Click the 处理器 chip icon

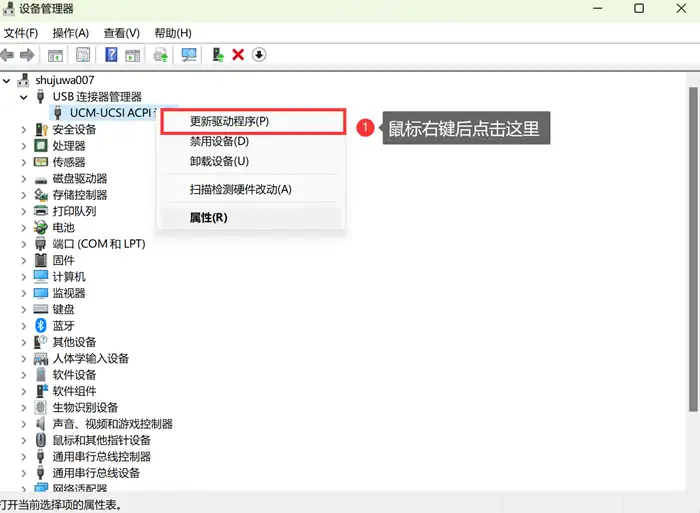coord(41,146)
